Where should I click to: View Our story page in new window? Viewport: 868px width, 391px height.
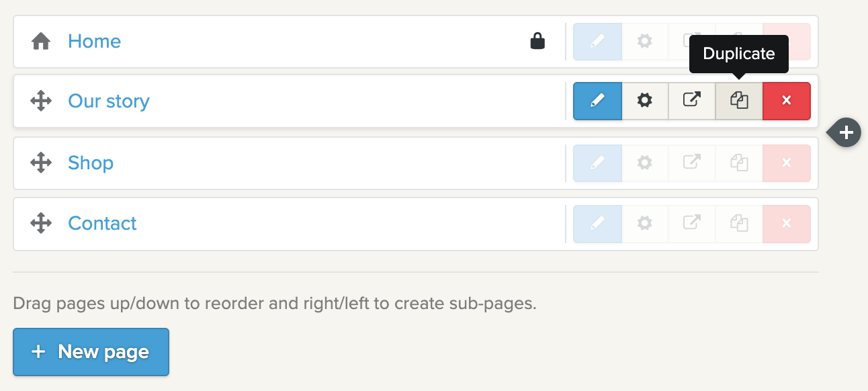pos(692,101)
